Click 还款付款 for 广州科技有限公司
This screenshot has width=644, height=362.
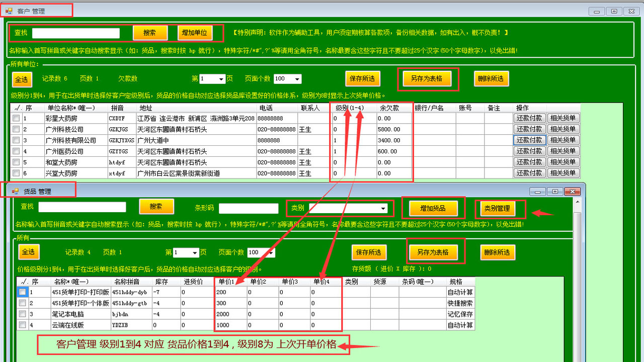click(x=529, y=140)
